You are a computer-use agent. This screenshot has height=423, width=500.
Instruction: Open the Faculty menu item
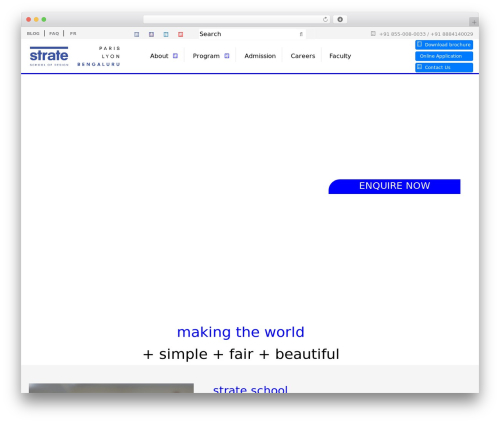pos(340,56)
